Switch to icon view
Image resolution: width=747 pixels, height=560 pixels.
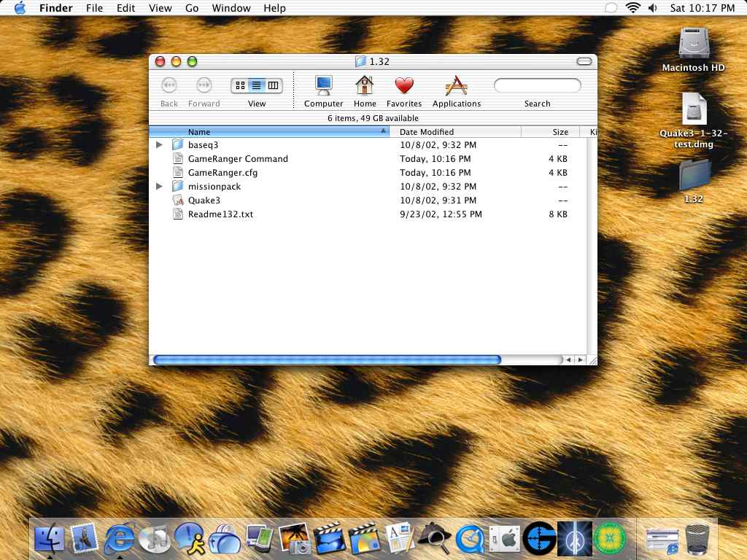241,85
